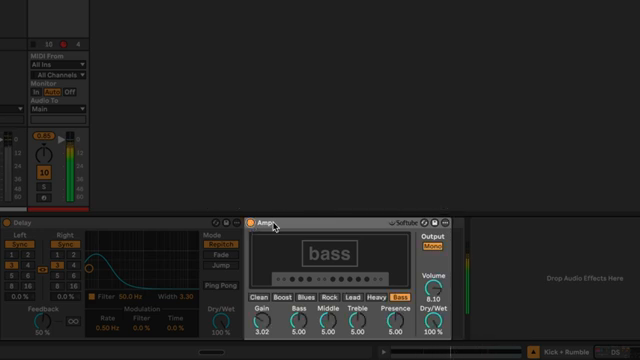The height and width of the screenshot is (360, 640).
Task: Select the Rock amp type
Action: click(329, 298)
